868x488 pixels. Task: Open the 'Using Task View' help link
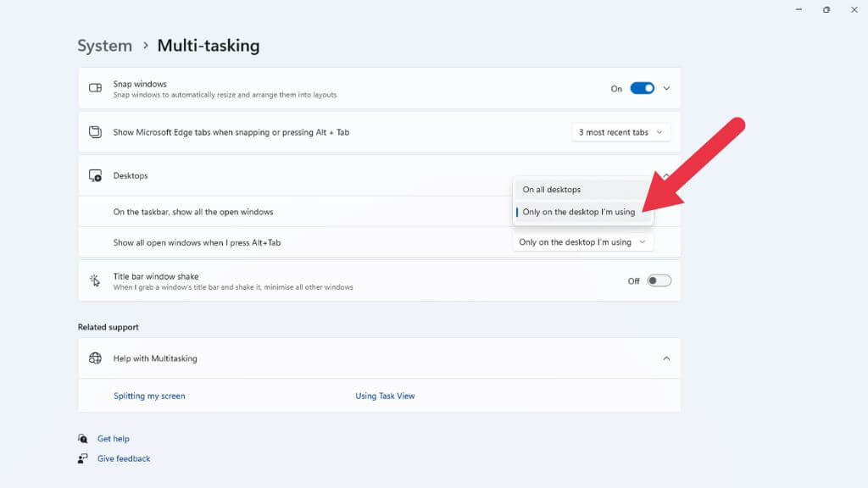385,396
